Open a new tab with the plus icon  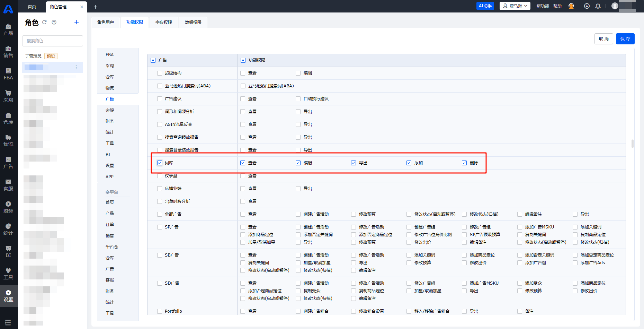coord(96,7)
